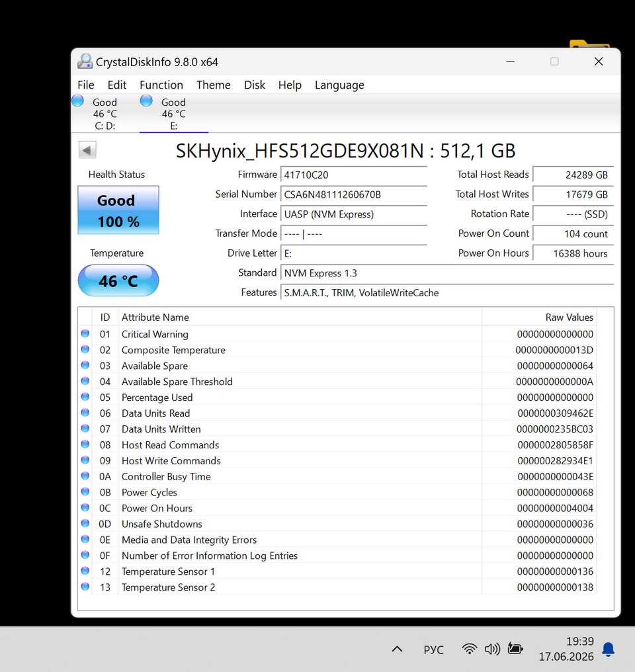The height and width of the screenshot is (672, 635).
Task: Open the File menu
Action: point(86,85)
